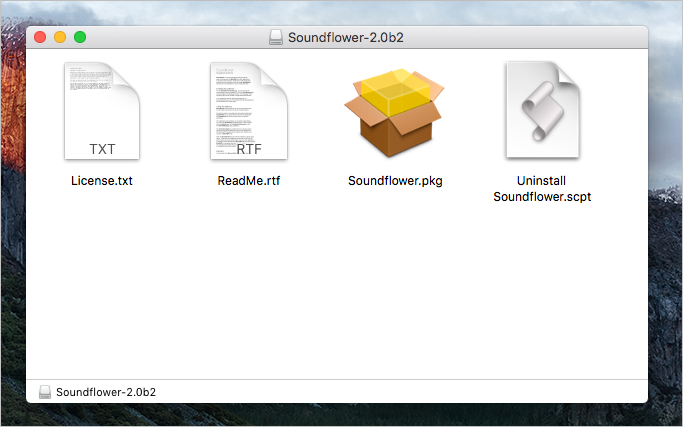Image resolution: width=683 pixels, height=427 pixels.
Task: Click the disk icon in the path bar
Action: click(45, 392)
